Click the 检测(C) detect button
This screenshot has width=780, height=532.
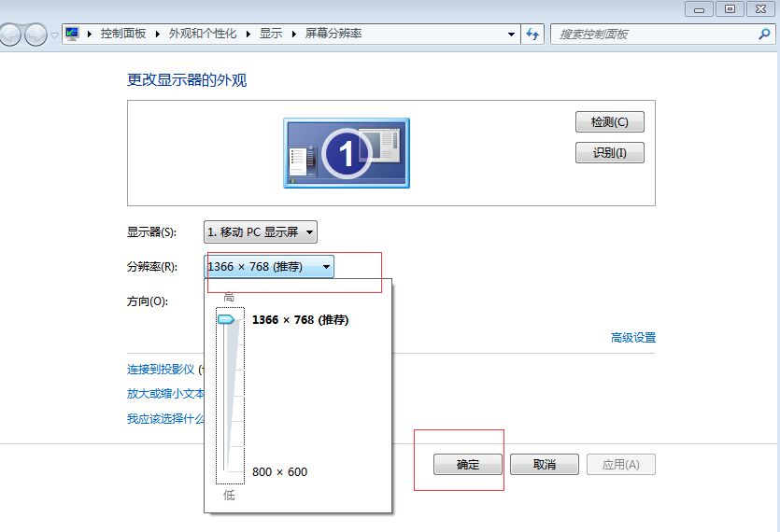pos(609,122)
